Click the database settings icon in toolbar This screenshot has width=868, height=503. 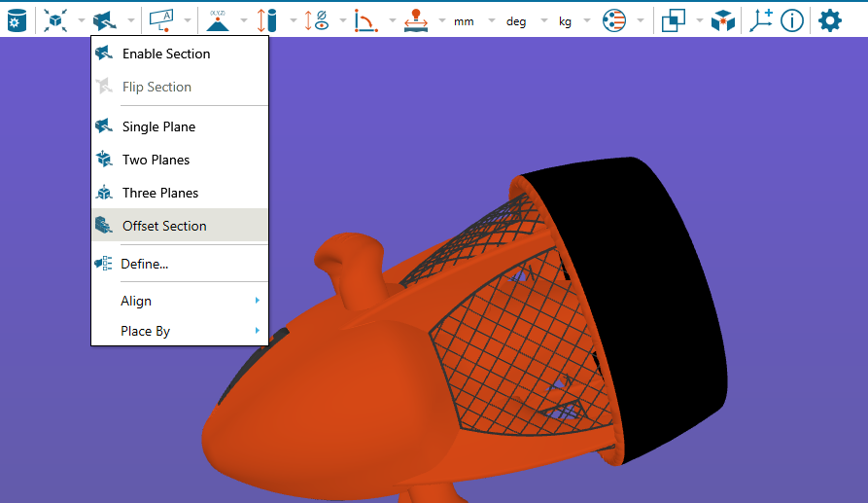(x=17, y=19)
